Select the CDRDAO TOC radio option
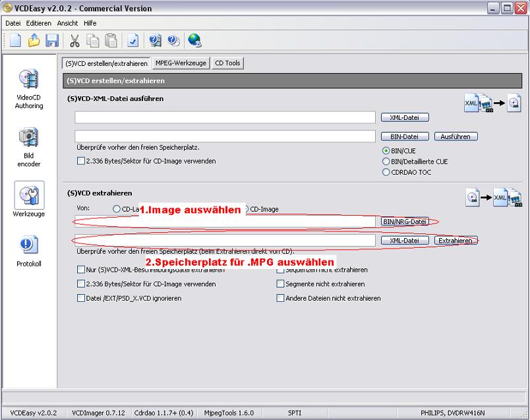Image resolution: width=530 pixels, height=420 pixels. click(x=386, y=172)
